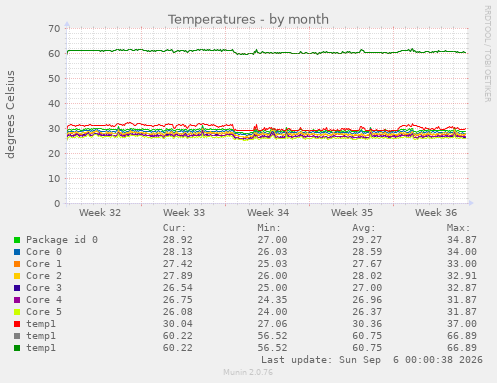Click the Core 0 current value 28.13

tap(178, 252)
